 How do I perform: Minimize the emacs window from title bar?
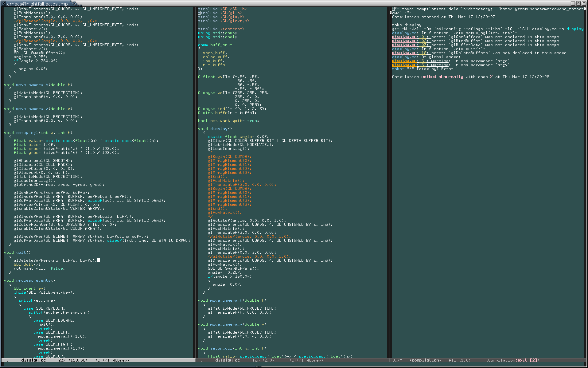pyautogui.click(x=573, y=3)
